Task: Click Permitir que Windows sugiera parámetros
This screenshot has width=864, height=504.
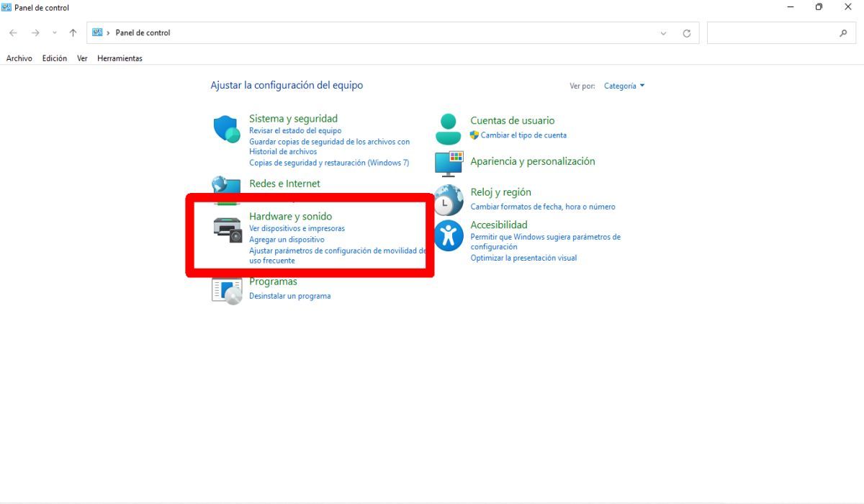Action: click(x=545, y=241)
